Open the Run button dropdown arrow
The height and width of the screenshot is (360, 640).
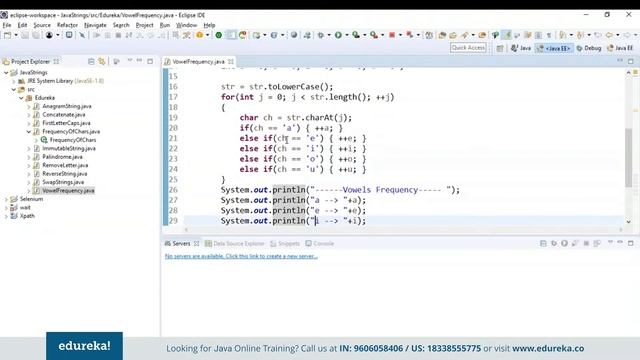coord(347,35)
